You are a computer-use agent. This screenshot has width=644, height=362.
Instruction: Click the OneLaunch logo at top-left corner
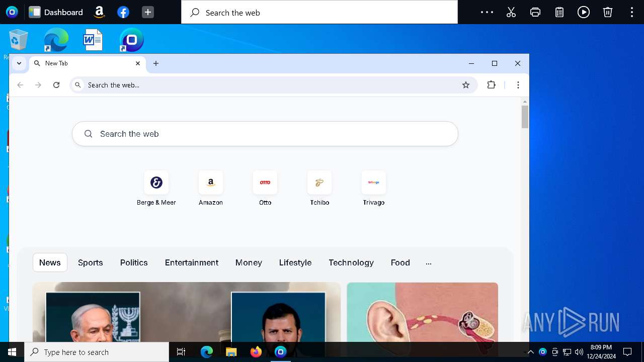(12, 12)
